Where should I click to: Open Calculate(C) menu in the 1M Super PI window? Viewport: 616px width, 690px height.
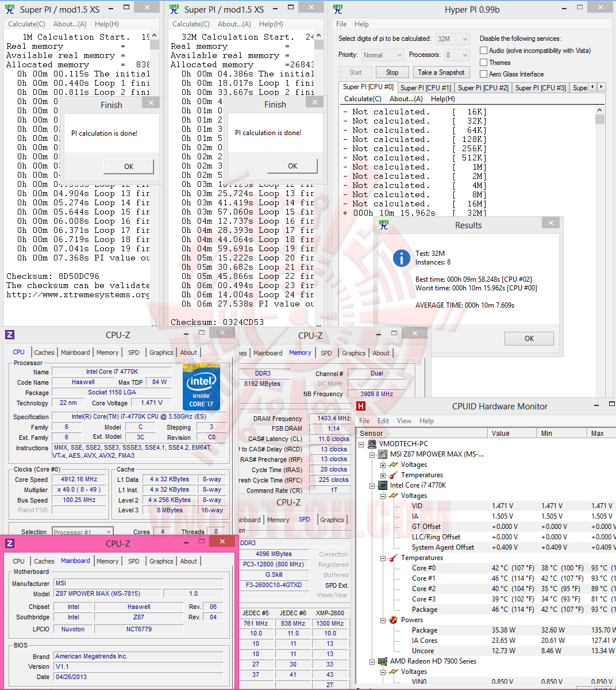point(26,24)
